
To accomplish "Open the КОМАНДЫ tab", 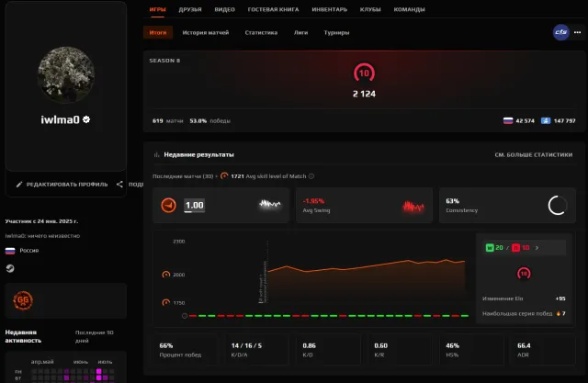I will [x=410, y=9].
